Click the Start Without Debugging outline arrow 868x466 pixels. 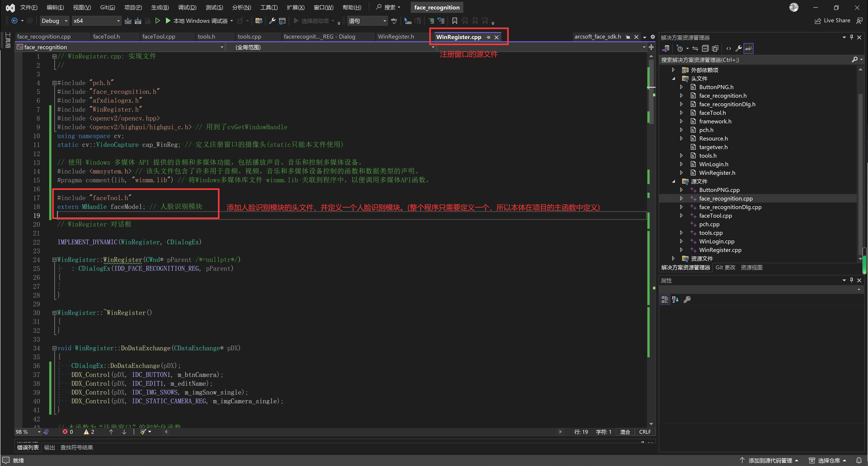[x=157, y=21]
